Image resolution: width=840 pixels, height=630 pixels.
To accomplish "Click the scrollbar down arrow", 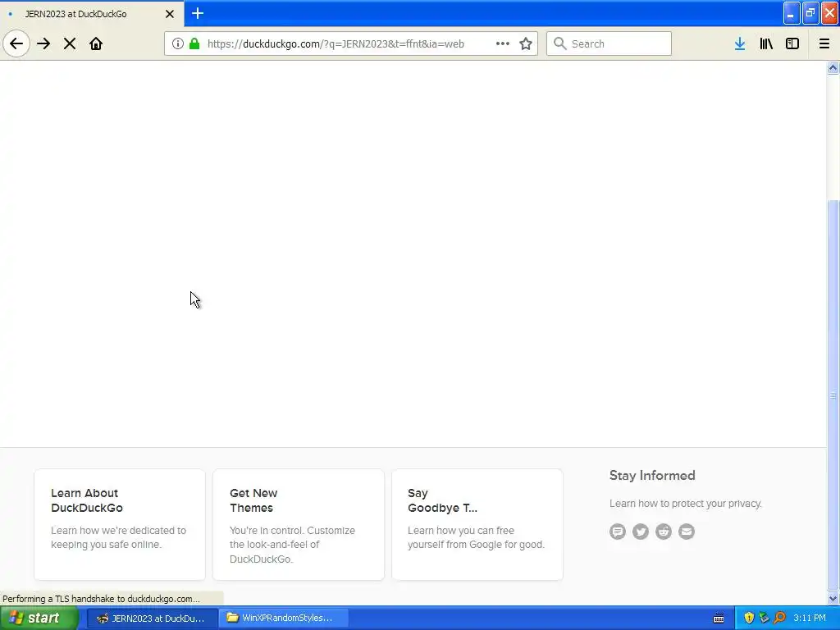I will point(833,598).
